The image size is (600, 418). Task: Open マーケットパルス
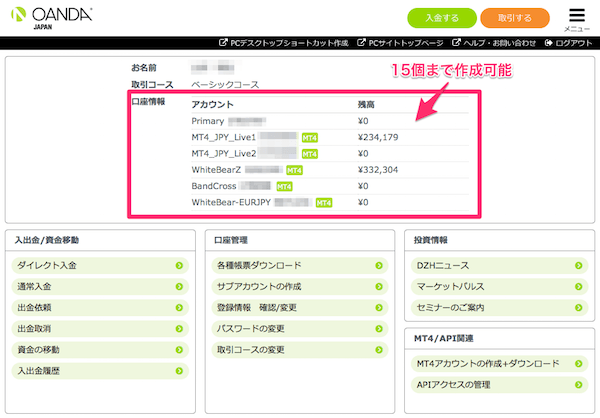tap(500, 287)
